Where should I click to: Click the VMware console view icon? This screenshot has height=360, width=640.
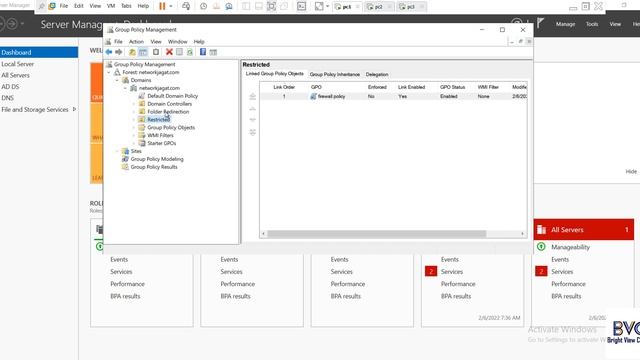301,6
